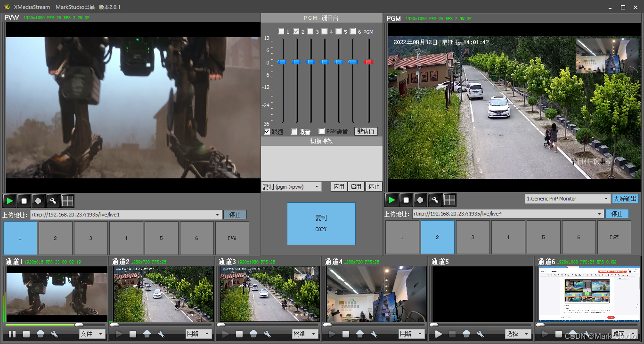Screen dimensions: 644x344
Task: Stop the PGM monitor playback
Action: coord(406,200)
